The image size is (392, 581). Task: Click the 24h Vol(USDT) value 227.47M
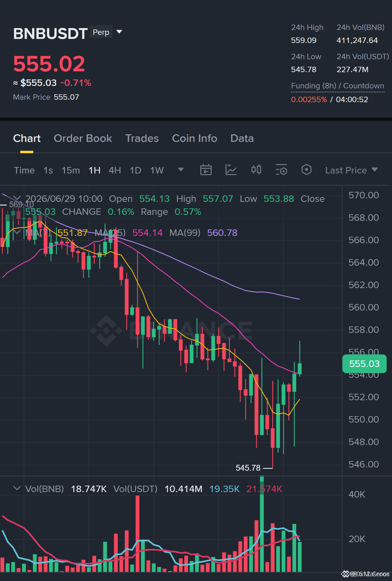pyautogui.click(x=353, y=69)
